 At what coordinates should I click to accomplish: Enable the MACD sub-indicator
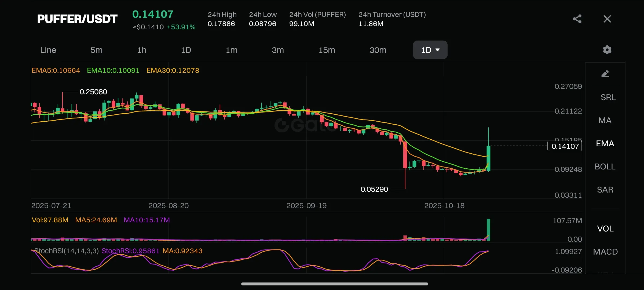point(605,252)
